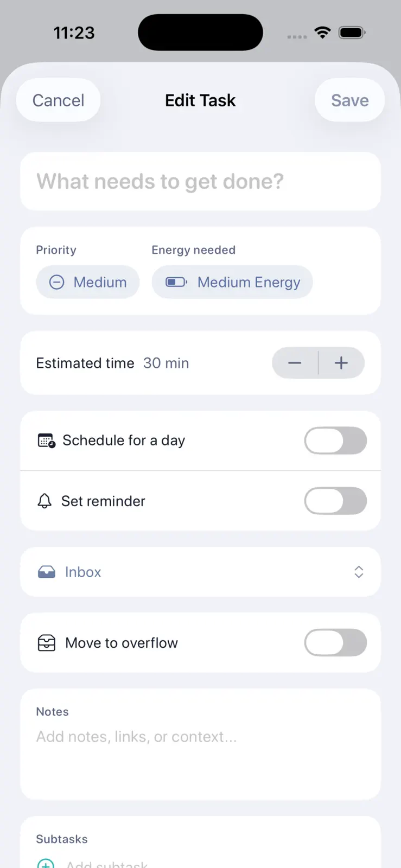Enable the Schedule for a day switch
This screenshot has width=401, height=868.
335,441
